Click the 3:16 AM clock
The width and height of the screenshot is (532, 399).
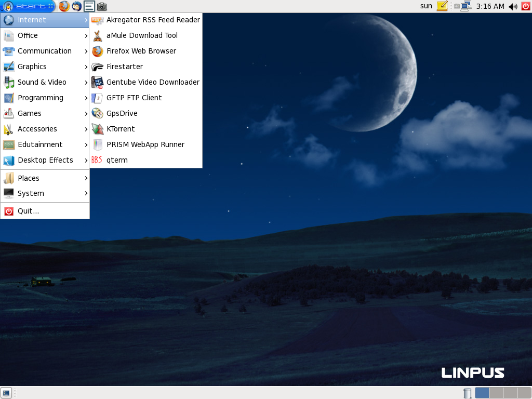pyautogui.click(x=490, y=6)
